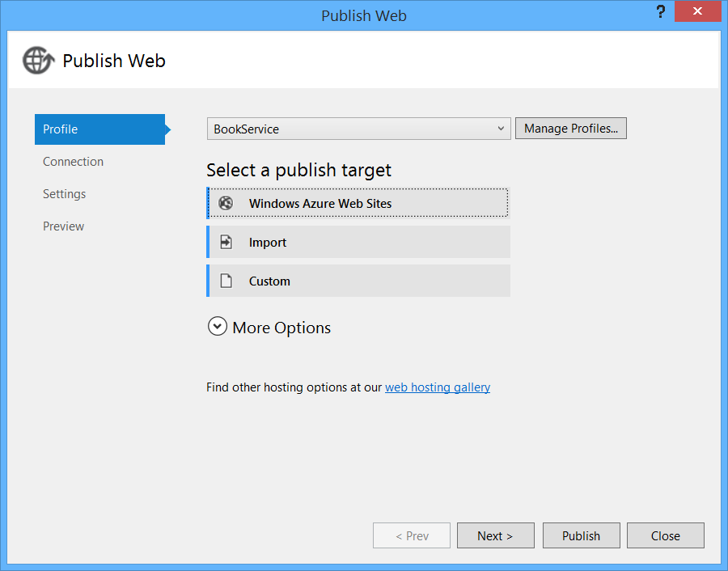Go to the Connection step
Image resolution: width=728 pixels, height=571 pixels.
74,162
